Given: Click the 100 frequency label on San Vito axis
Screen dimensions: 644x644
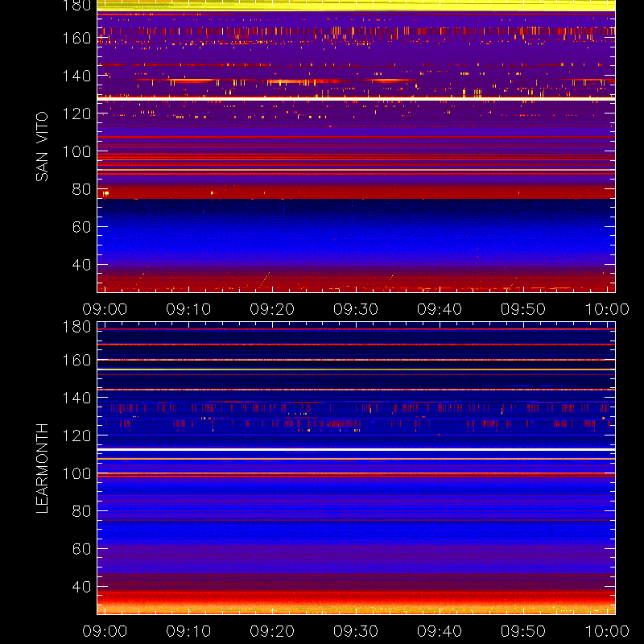Looking at the screenshot, I should (x=76, y=151).
